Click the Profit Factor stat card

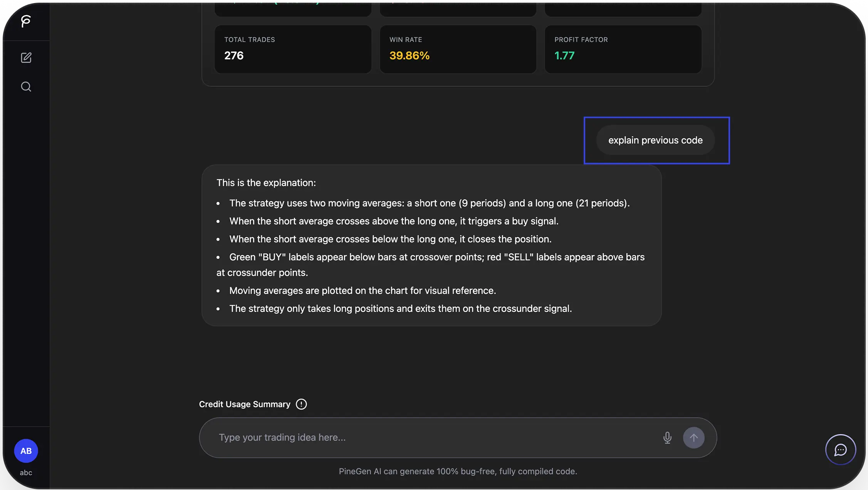(x=623, y=49)
